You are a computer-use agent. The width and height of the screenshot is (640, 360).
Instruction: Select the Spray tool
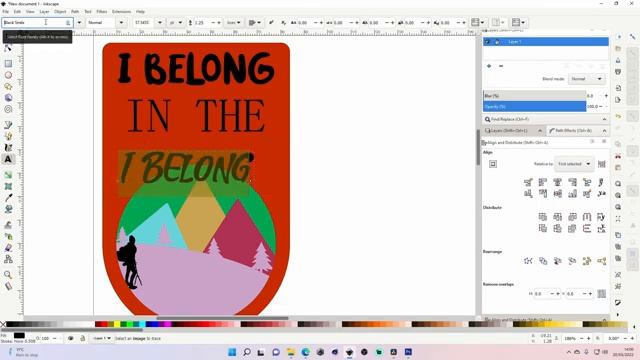(8, 236)
